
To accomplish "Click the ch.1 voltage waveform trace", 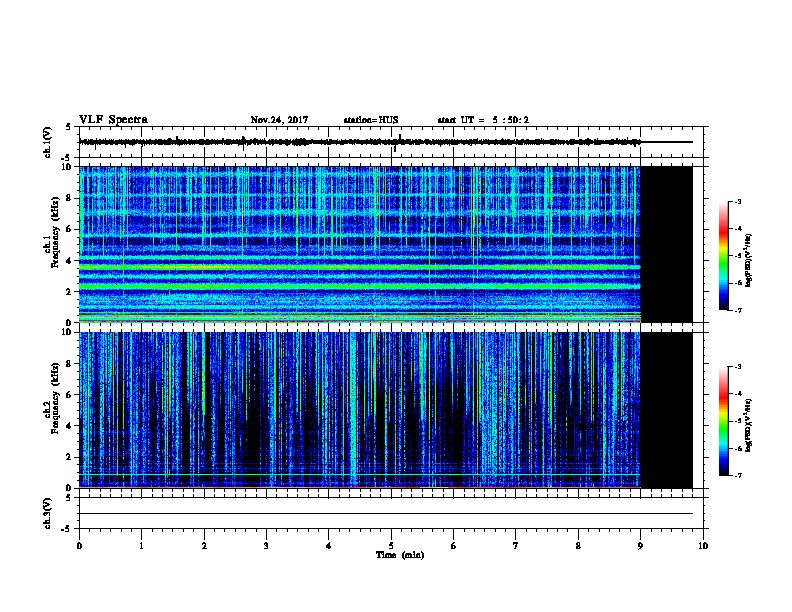I will (360, 142).
